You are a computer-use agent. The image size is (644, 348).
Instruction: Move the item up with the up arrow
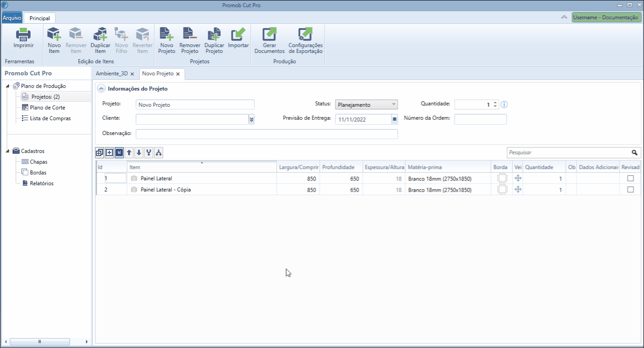129,152
